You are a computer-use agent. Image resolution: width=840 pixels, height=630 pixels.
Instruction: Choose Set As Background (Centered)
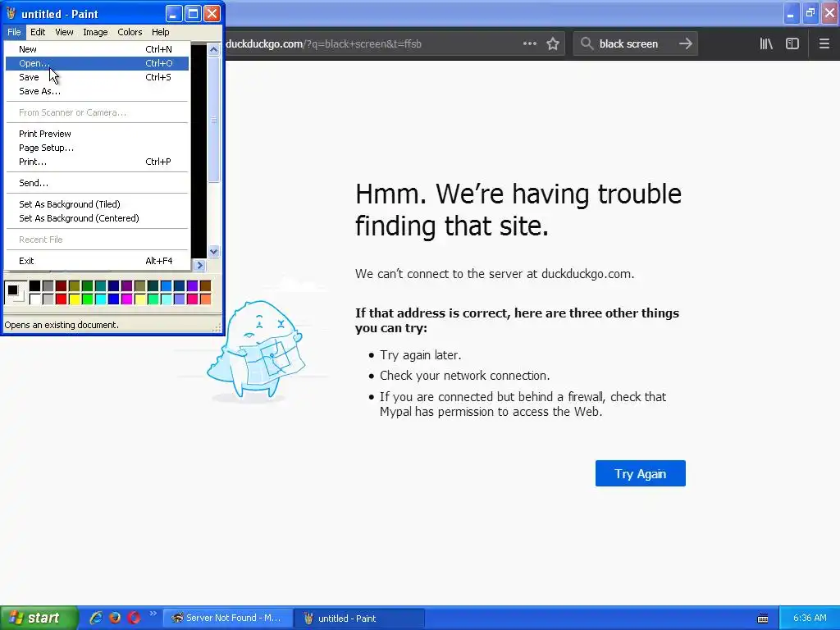coord(97,218)
